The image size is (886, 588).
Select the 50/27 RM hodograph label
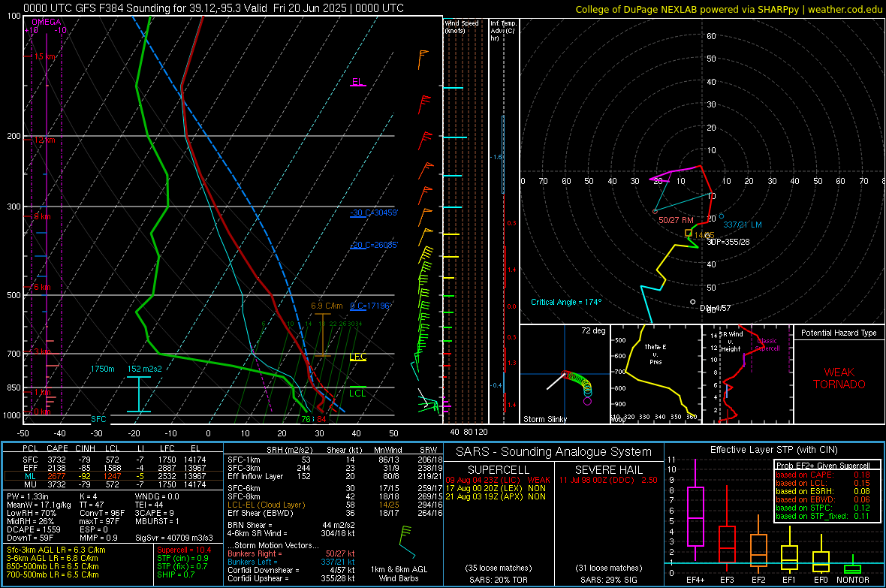[676, 220]
